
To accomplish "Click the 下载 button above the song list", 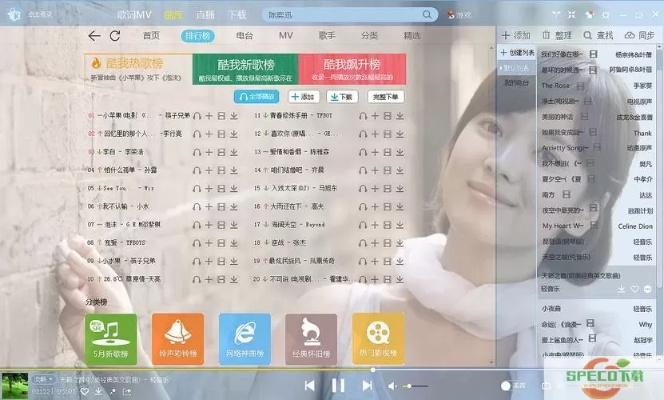I will pos(341,97).
